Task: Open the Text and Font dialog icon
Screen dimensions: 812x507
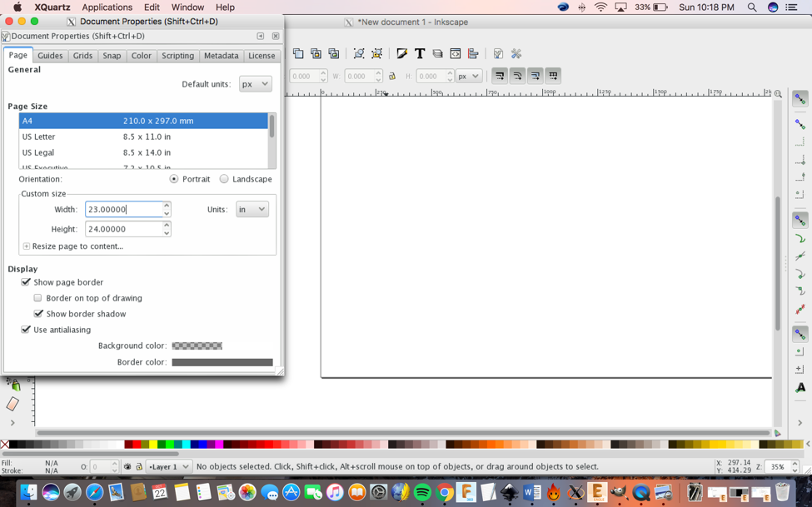Action: pyautogui.click(x=420, y=53)
